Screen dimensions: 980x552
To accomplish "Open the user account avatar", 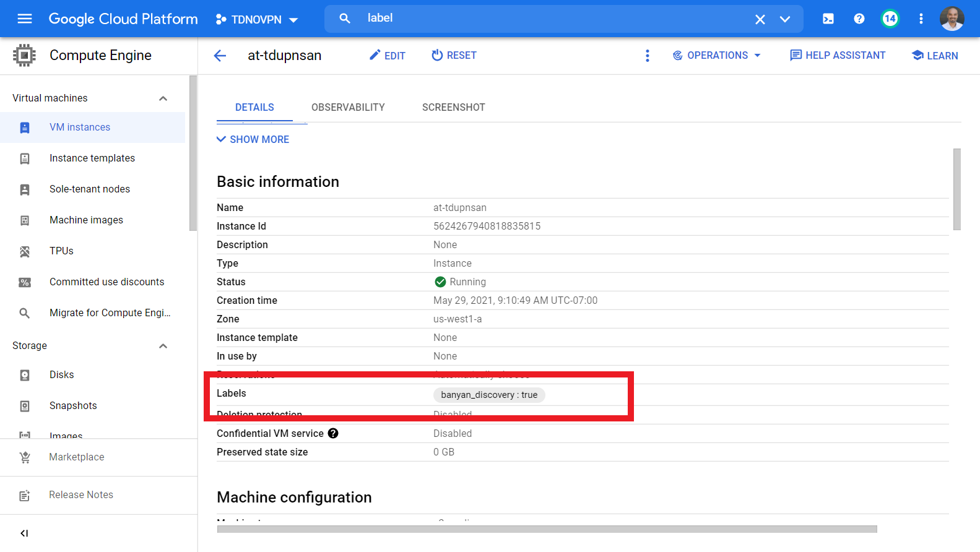I will point(952,19).
